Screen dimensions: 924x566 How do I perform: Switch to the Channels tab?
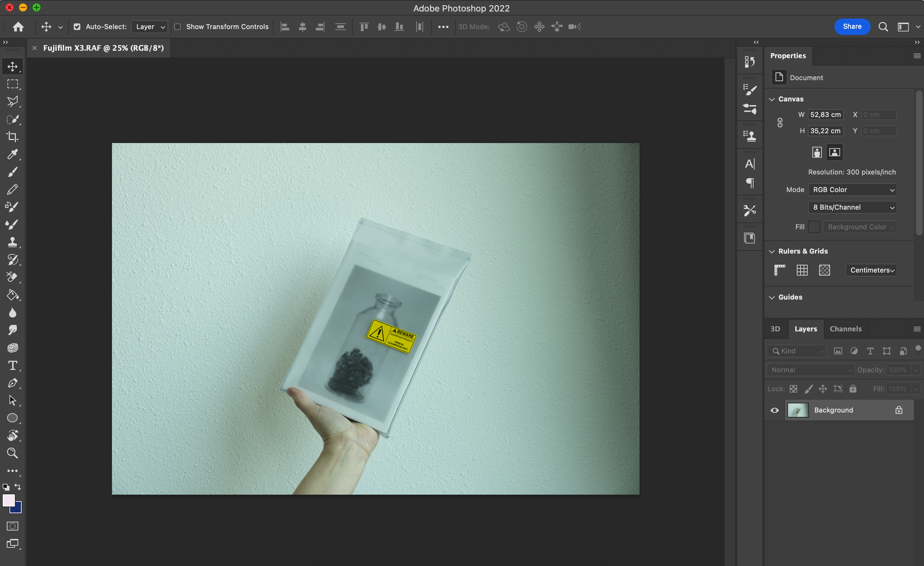click(845, 329)
